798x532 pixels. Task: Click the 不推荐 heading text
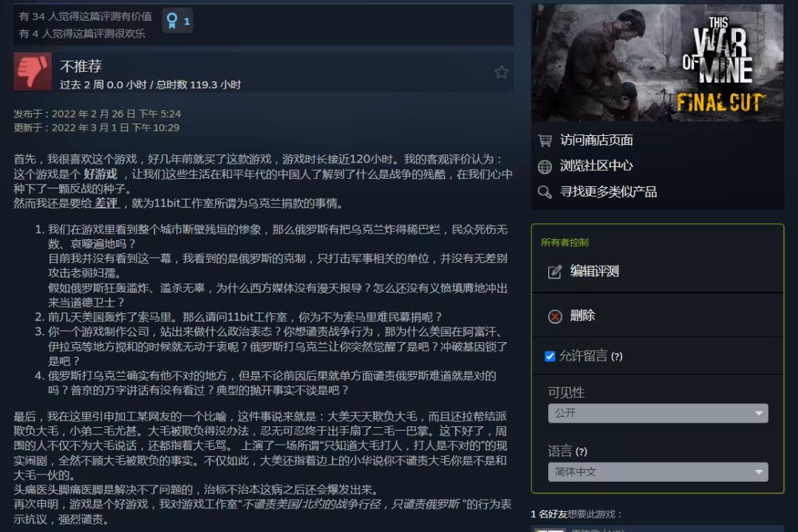tap(81, 66)
